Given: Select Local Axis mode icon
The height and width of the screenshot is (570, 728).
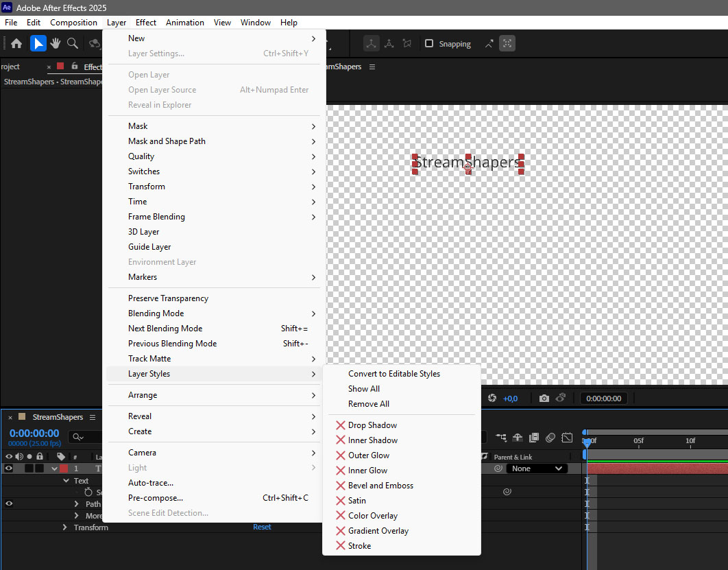Looking at the screenshot, I should coord(371,44).
